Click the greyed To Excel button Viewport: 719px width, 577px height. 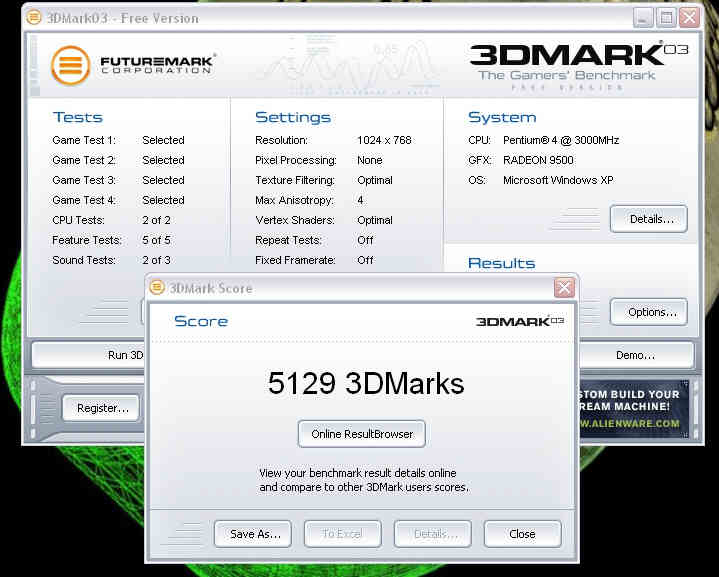343,534
